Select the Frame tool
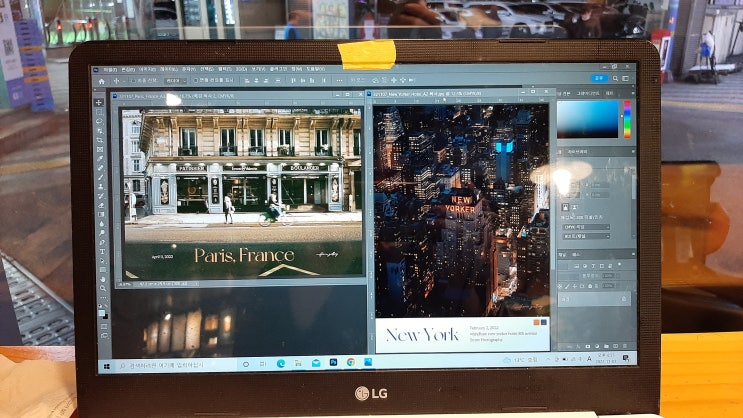 [x=100, y=149]
